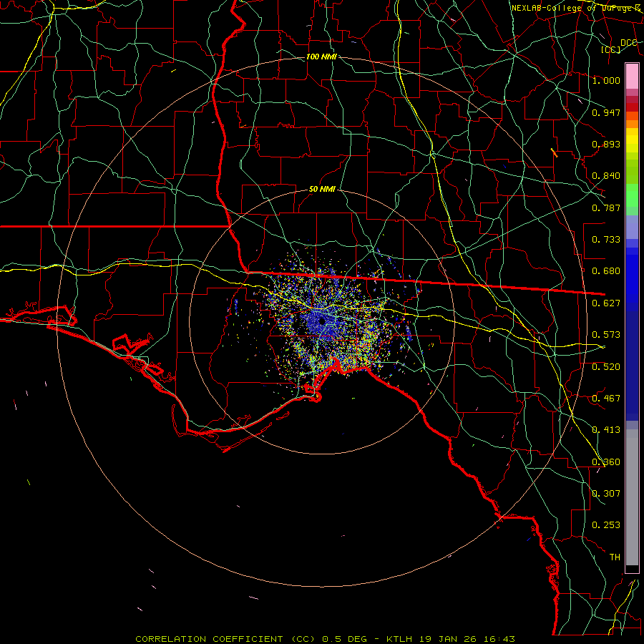644x644 pixels.
Task: Click the 0.947 scale value
Action: pos(606,112)
